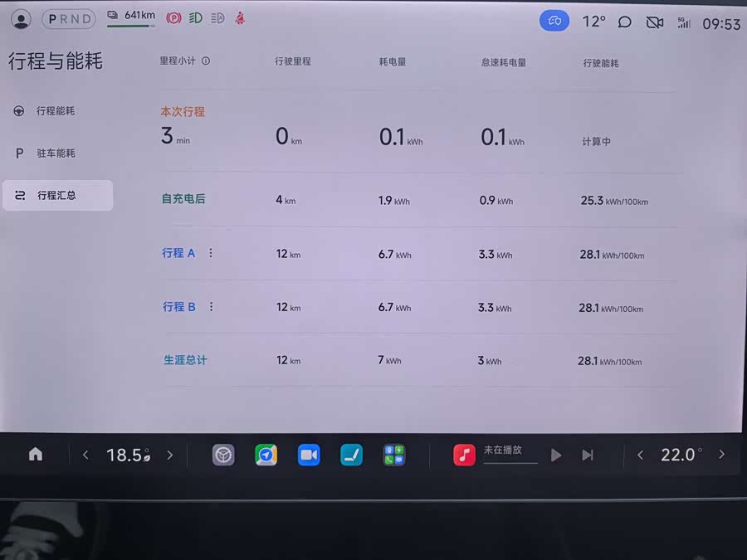Switch to 驻车能耗 tab
The width and height of the screenshot is (747, 560).
55,153
